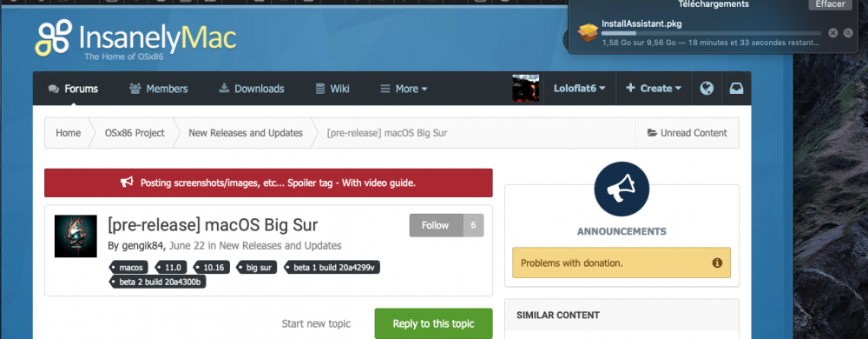Open the Wiki page
This screenshot has width=868, height=339.
332,89
